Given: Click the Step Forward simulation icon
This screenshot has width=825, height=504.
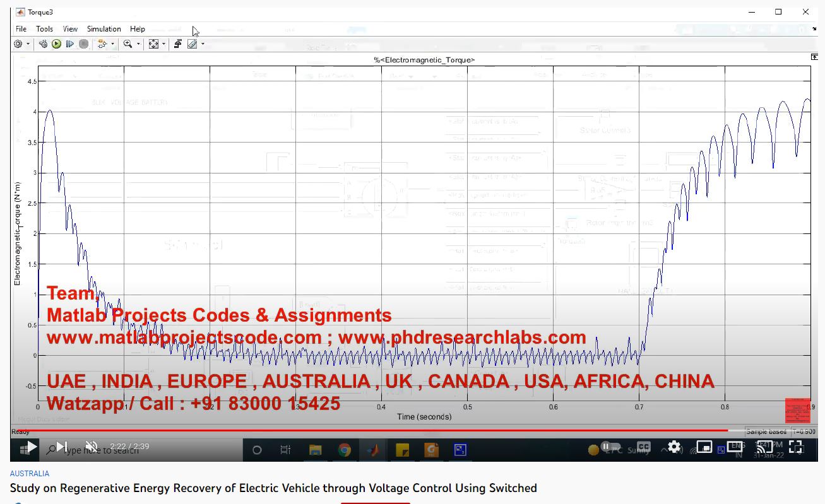Looking at the screenshot, I should pyautogui.click(x=70, y=44).
